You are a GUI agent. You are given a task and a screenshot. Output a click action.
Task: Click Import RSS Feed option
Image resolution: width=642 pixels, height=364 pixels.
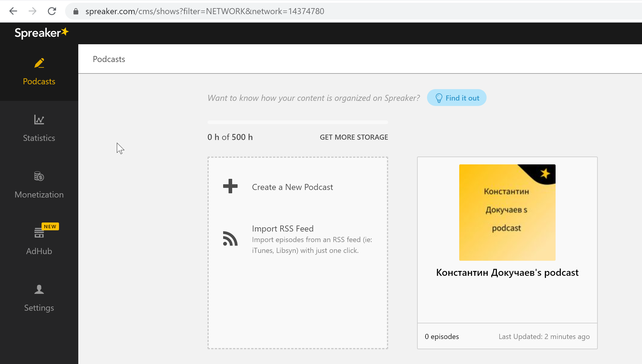coord(283,229)
